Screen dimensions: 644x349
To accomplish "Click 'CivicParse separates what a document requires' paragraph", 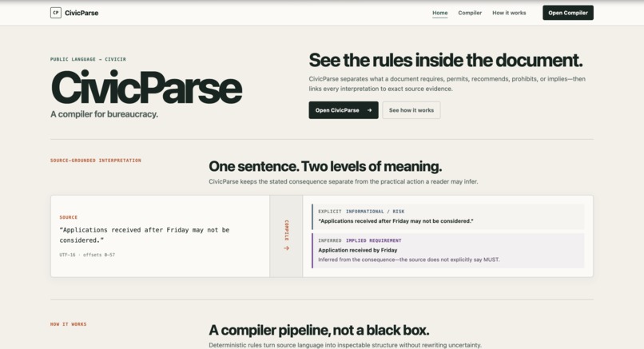I will click(x=447, y=84).
